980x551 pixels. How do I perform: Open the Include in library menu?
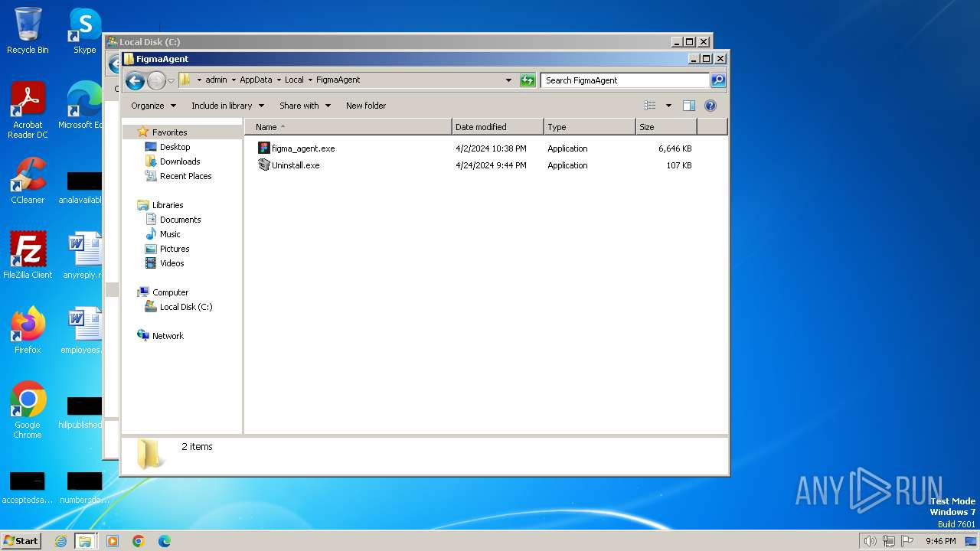pyautogui.click(x=227, y=106)
